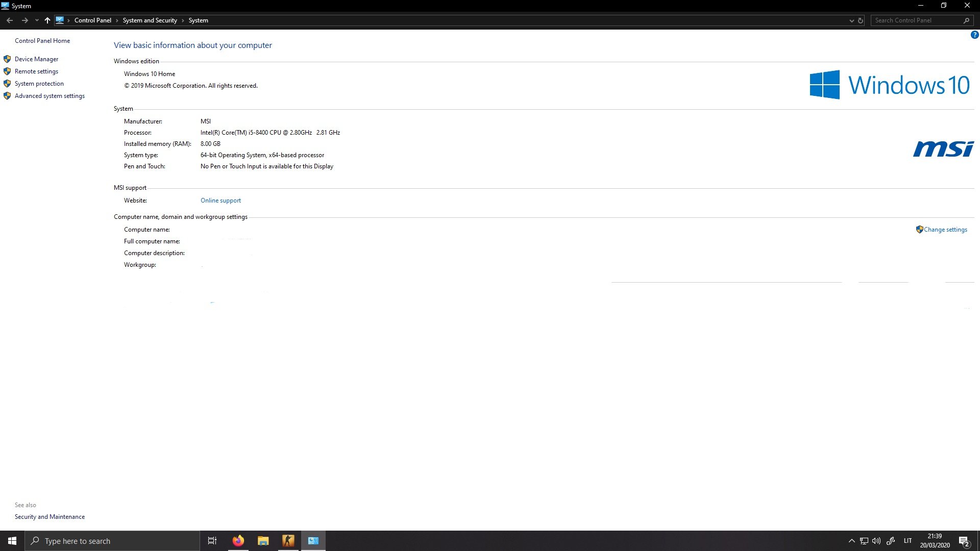Click the Windows 10 logo

click(889, 85)
